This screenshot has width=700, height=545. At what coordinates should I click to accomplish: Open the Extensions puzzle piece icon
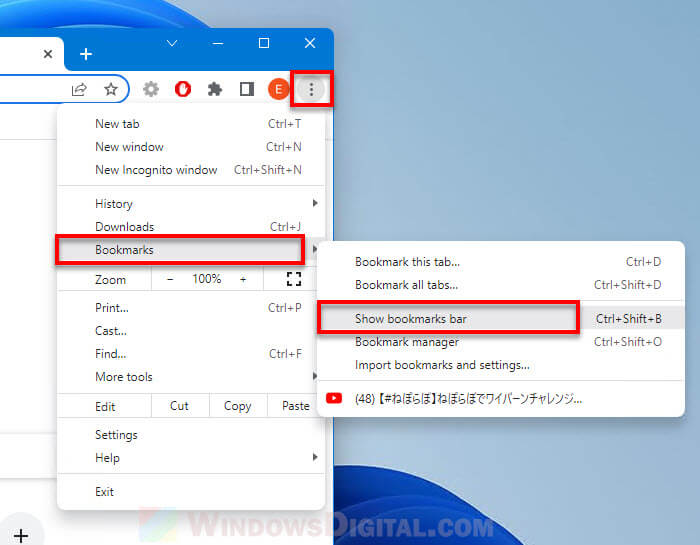[x=214, y=90]
